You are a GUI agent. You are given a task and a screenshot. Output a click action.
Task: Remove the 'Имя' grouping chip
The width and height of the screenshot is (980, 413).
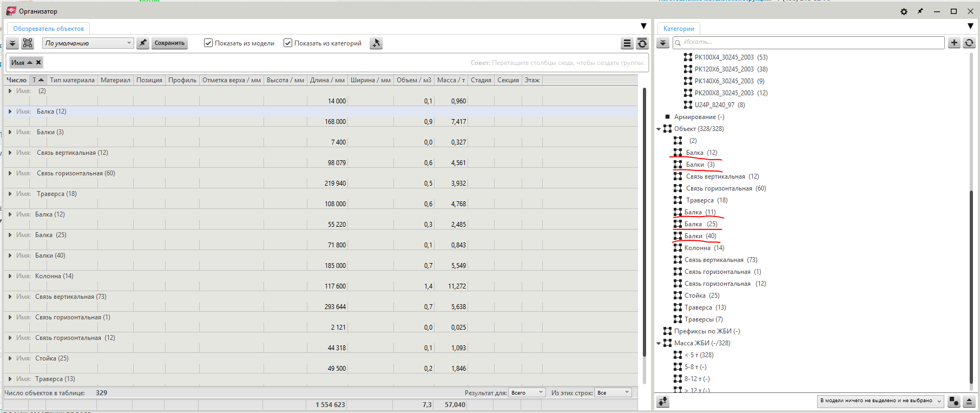(38, 63)
